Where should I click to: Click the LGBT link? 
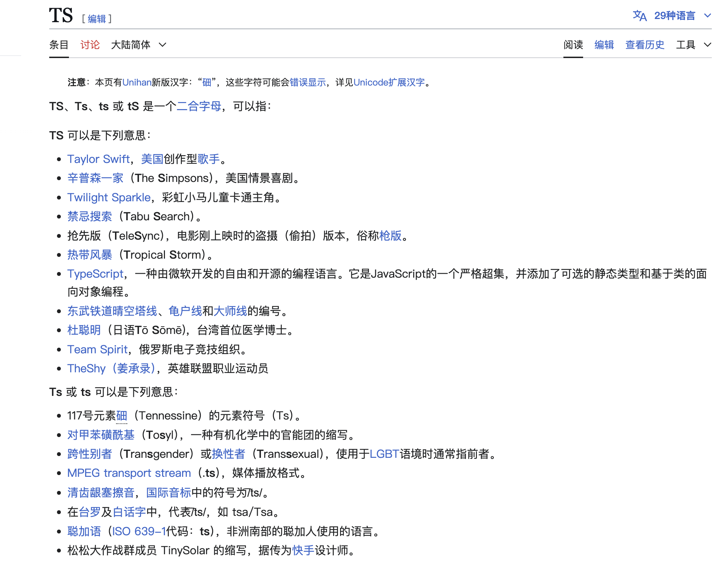[384, 454]
